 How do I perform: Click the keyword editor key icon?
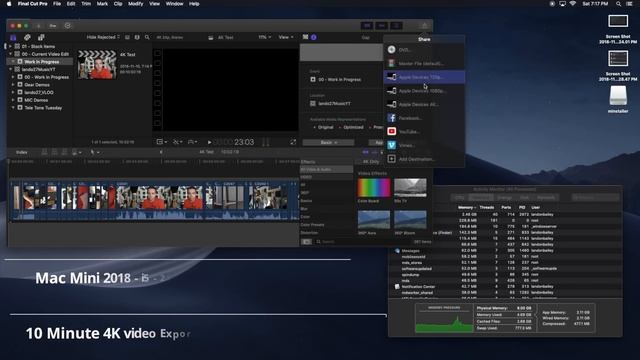click(53, 26)
